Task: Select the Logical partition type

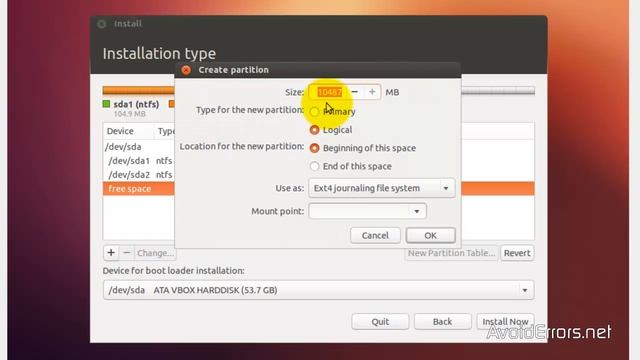Action: tap(314, 130)
